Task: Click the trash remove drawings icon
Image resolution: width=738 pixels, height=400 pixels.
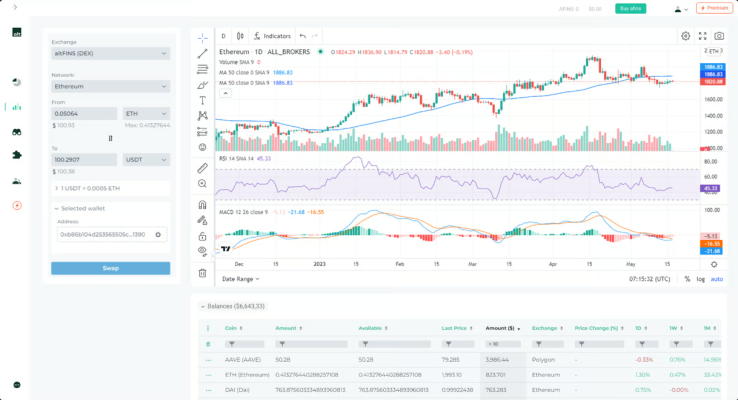Action: point(202,273)
